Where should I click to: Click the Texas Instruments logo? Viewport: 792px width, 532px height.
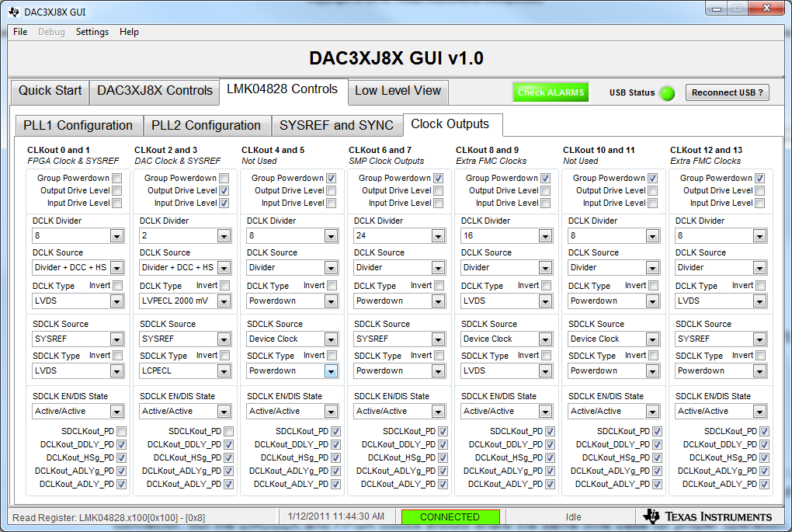point(707,516)
